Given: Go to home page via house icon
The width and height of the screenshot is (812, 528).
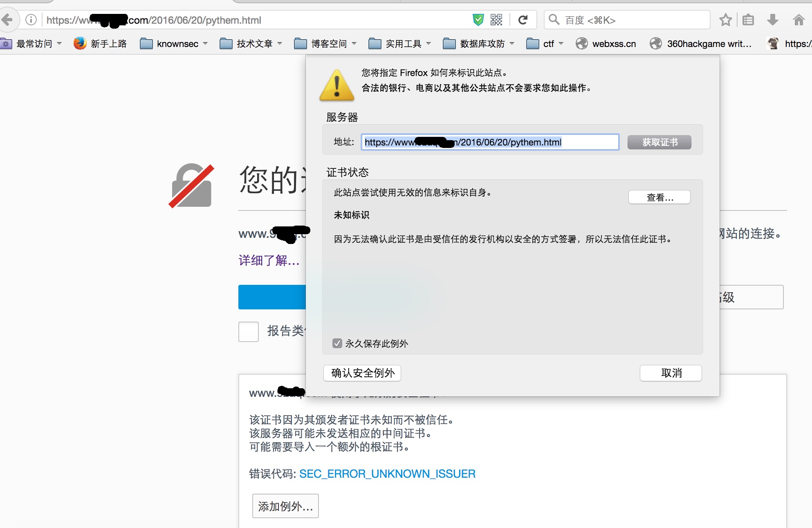Looking at the screenshot, I should (799, 20).
